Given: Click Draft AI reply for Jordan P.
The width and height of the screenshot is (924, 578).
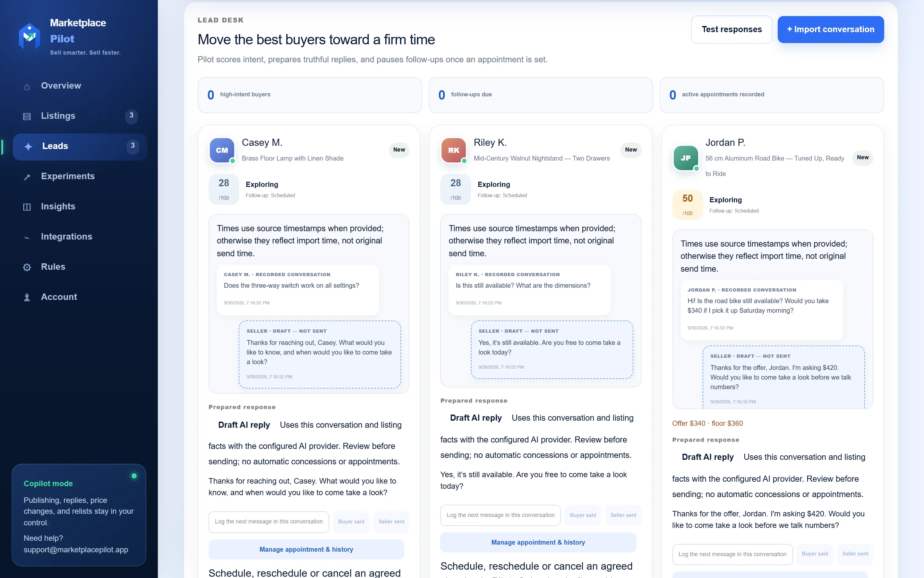Looking at the screenshot, I should pyautogui.click(x=707, y=457).
